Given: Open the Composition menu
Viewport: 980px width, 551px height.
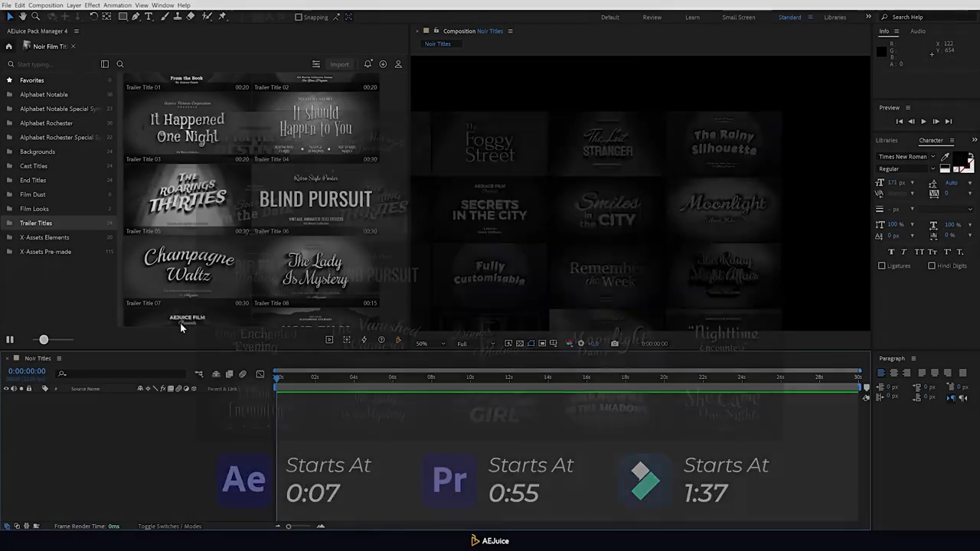Looking at the screenshot, I should (x=46, y=5).
